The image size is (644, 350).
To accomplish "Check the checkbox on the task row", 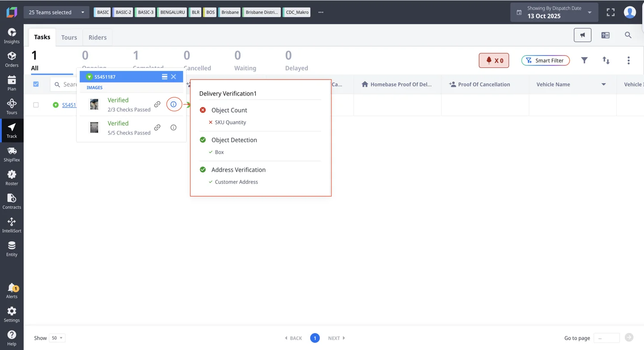I will click(36, 105).
